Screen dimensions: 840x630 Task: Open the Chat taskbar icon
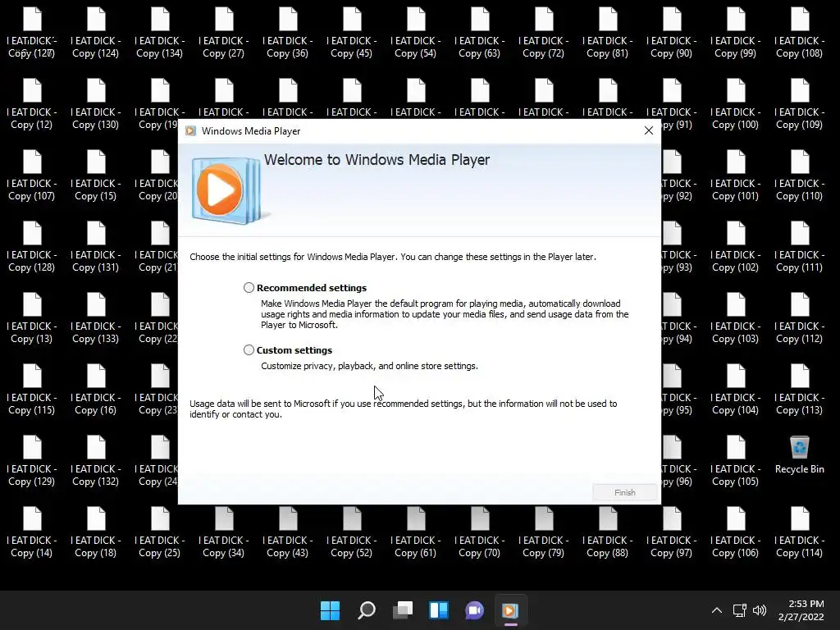coord(475,610)
